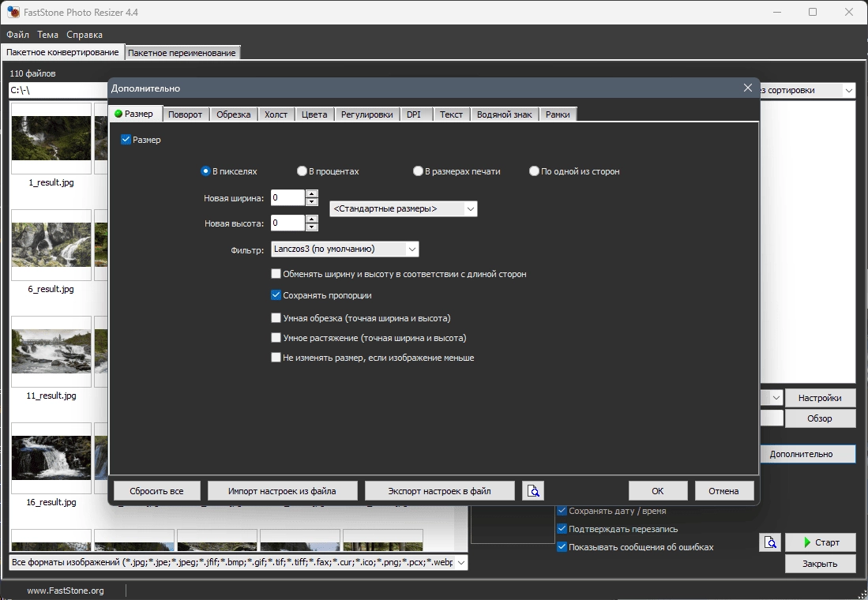Screen dimensions: 868x600
Task: Click the FastStone app icon in title bar
Action: [x=13, y=12]
